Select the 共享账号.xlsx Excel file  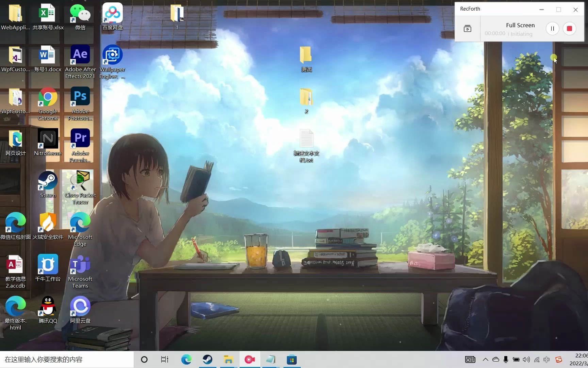point(48,17)
